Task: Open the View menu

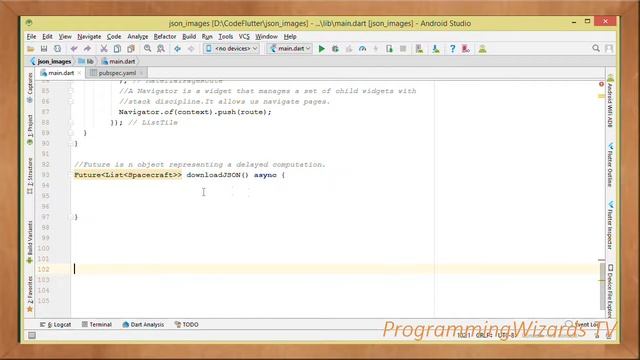Action: 65,36
